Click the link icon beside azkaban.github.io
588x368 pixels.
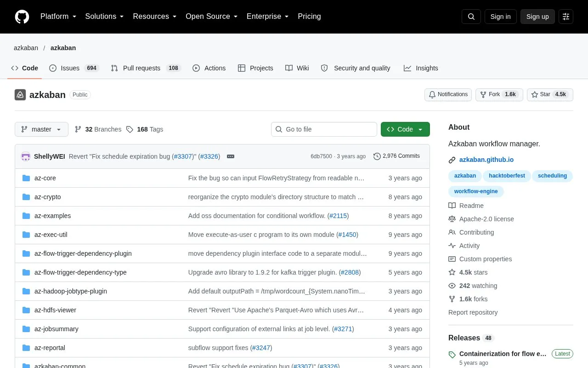[x=452, y=160]
